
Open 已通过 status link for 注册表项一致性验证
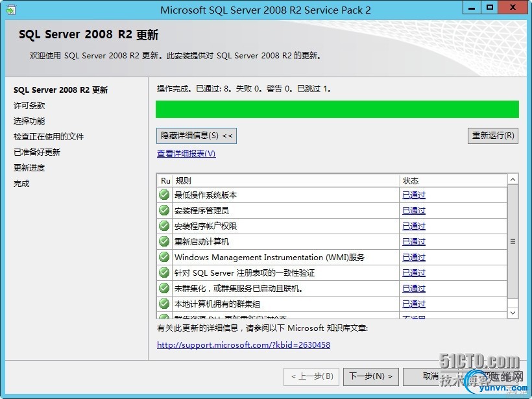tap(413, 273)
